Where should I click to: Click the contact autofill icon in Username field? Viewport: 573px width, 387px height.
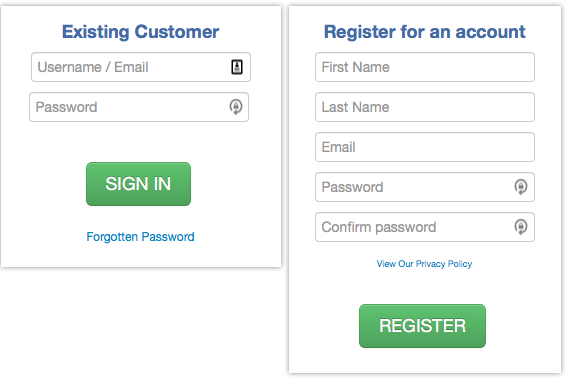(x=237, y=67)
